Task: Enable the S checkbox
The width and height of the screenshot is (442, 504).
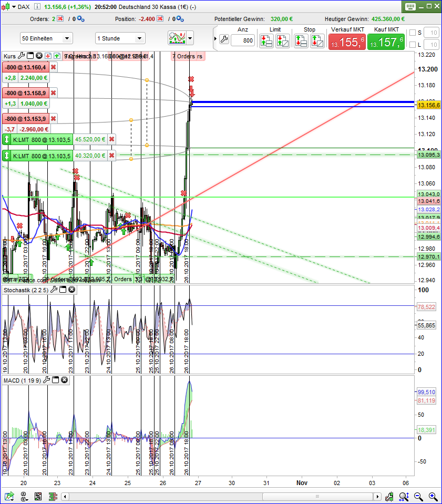Action: pyautogui.click(x=413, y=33)
